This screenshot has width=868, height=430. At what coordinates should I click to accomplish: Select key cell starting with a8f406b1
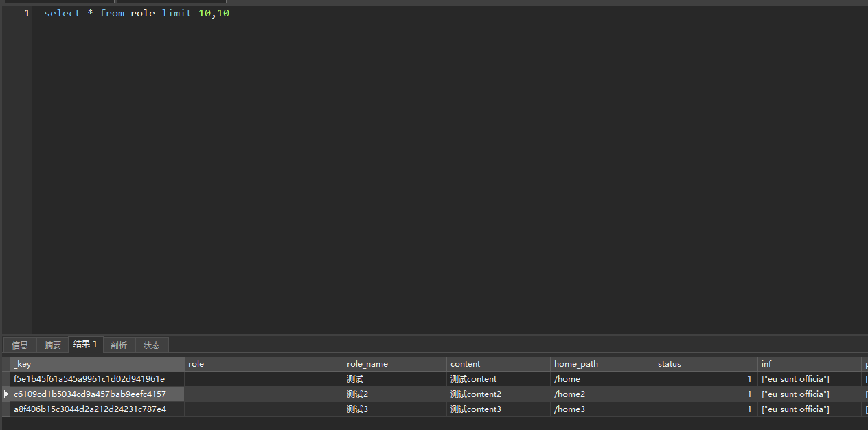[x=90, y=409]
